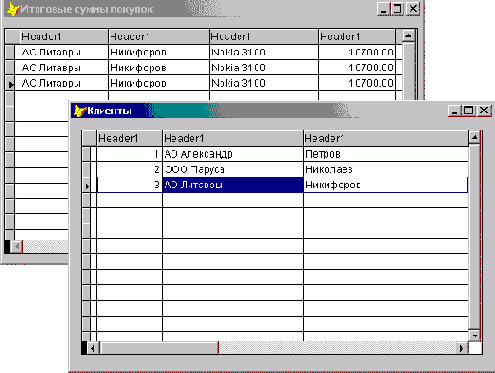This screenshot has height=373, width=495.
Task: Select Никифоров in the first row of Итоговые суммы
Action: 159,52
